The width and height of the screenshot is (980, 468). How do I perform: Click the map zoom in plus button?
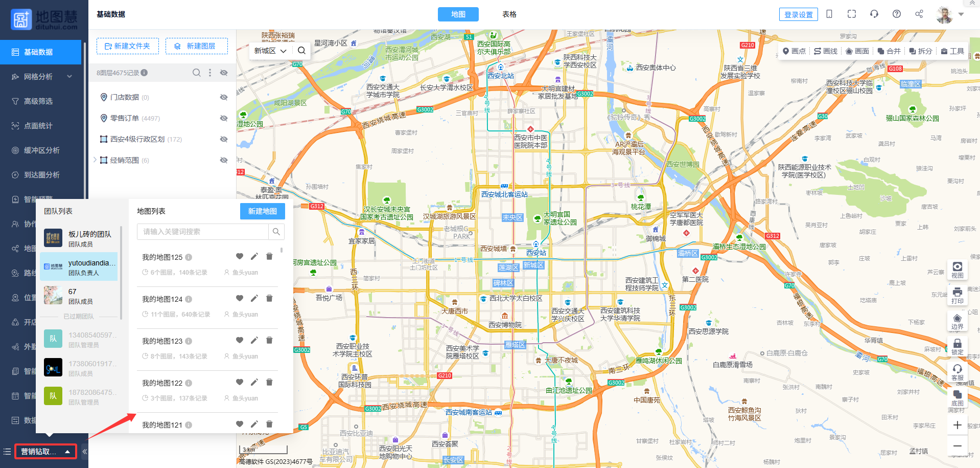click(957, 425)
